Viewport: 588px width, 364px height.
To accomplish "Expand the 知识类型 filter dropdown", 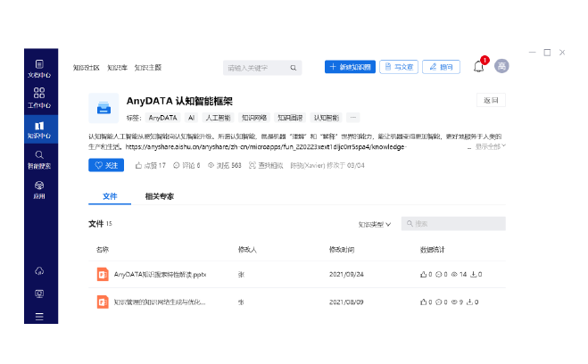I will tap(374, 224).
